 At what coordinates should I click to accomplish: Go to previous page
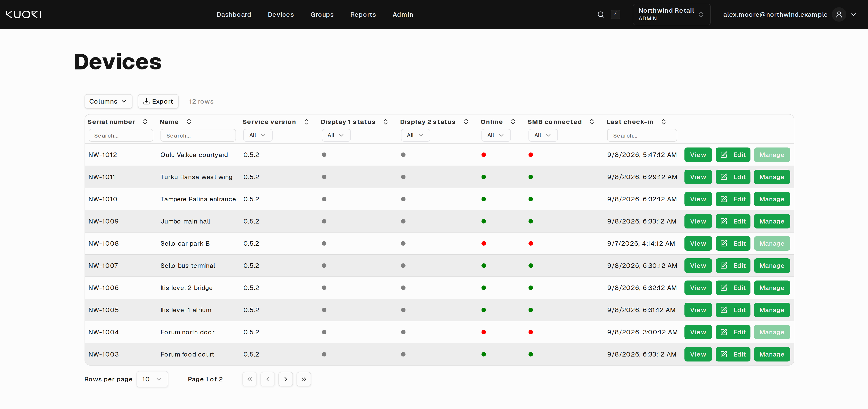pyautogui.click(x=268, y=379)
